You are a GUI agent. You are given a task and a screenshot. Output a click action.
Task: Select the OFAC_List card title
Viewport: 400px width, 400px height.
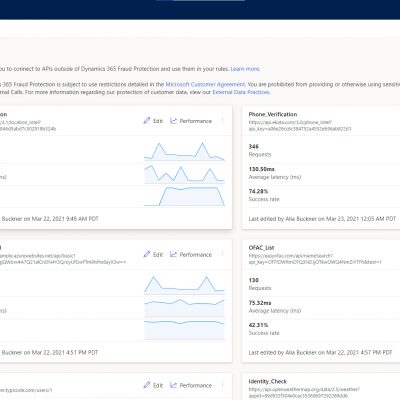point(261,248)
